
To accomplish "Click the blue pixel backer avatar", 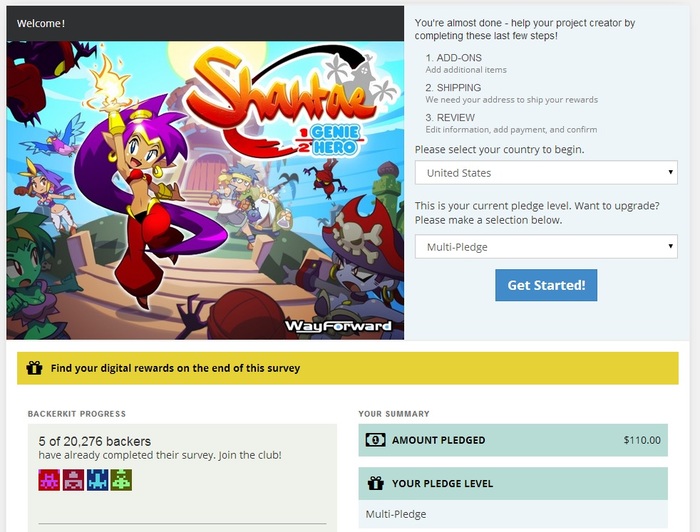I will tap(97, 480).
